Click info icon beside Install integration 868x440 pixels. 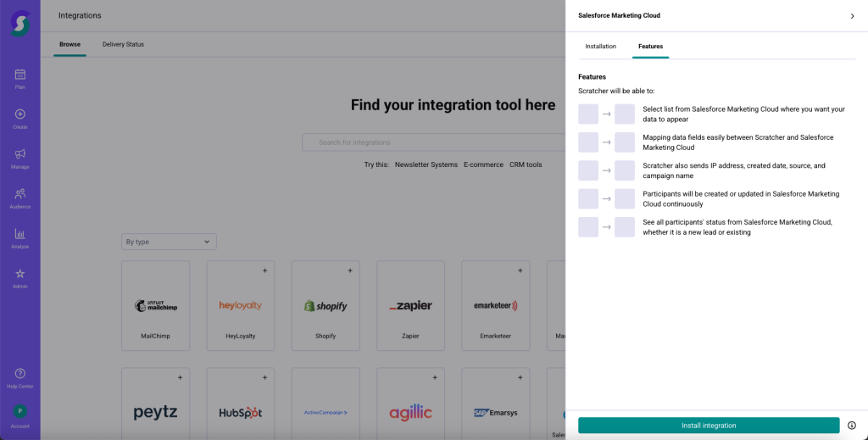click(851, 426)
